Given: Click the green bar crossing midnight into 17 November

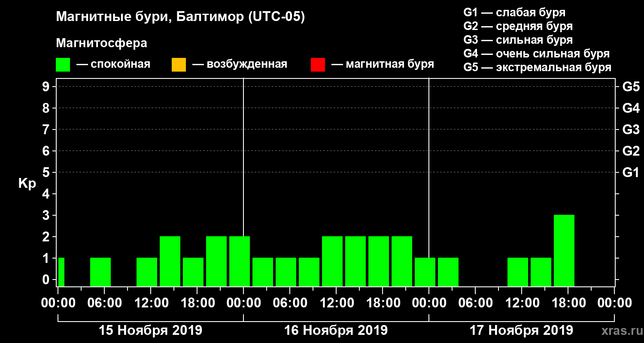Looking at the screenshot, I should coord(425,272).
